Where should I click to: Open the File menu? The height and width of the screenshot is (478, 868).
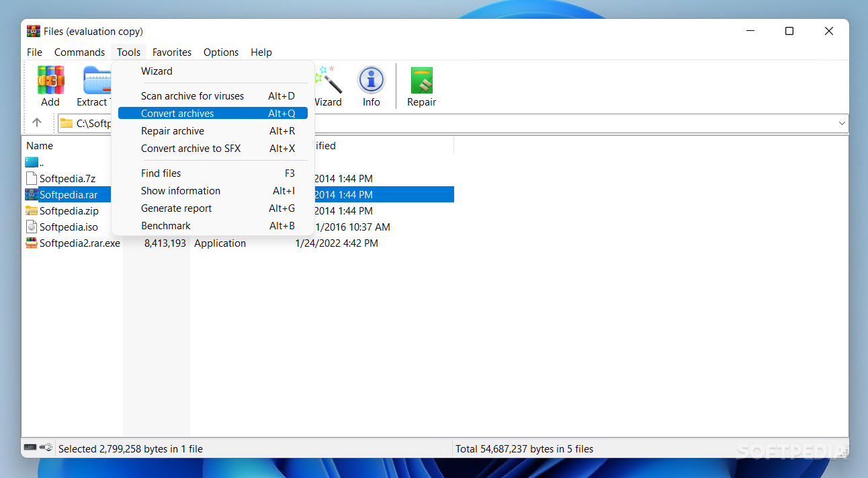[34, 52]
